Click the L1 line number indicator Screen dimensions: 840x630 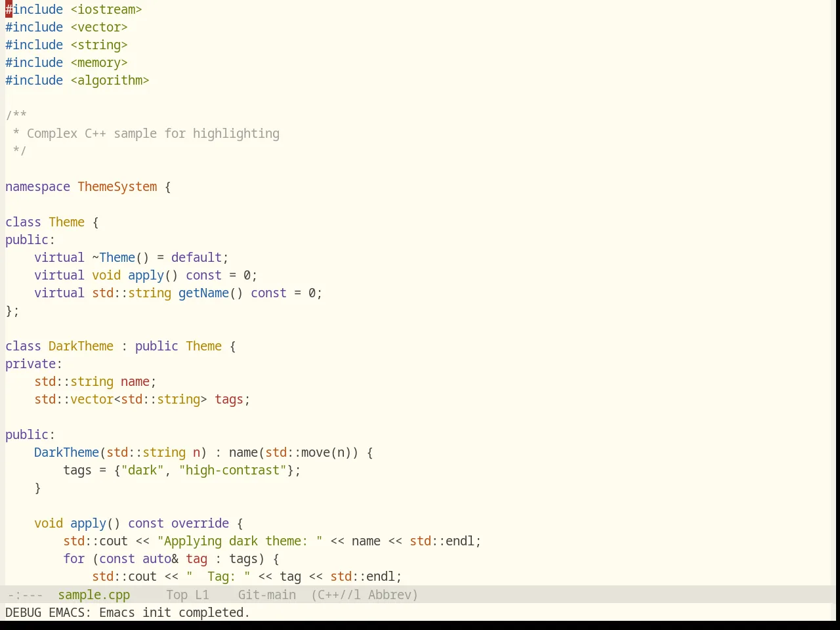[x=202, y=595]
